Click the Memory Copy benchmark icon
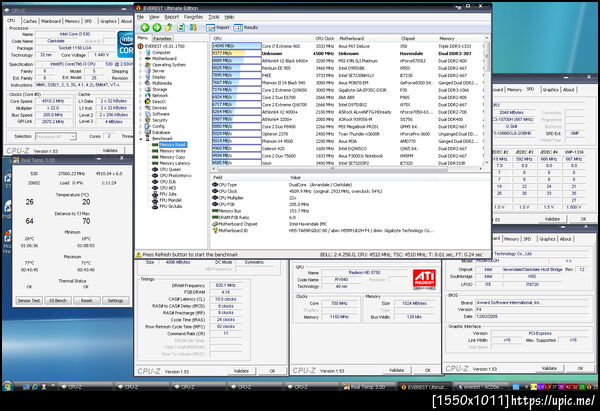600x411 pixels. pos(155,157)
